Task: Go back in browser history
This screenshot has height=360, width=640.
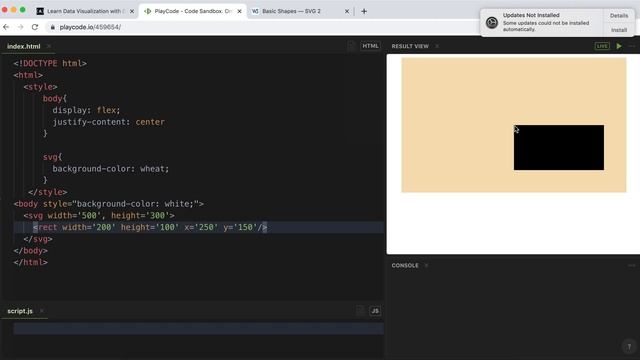Action: coord(6,27)
